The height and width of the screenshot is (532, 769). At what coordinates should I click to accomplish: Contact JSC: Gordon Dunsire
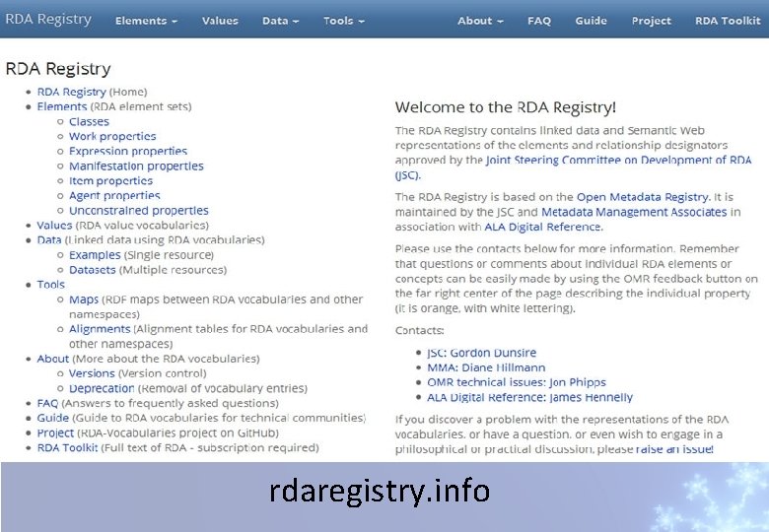[481, 353]
